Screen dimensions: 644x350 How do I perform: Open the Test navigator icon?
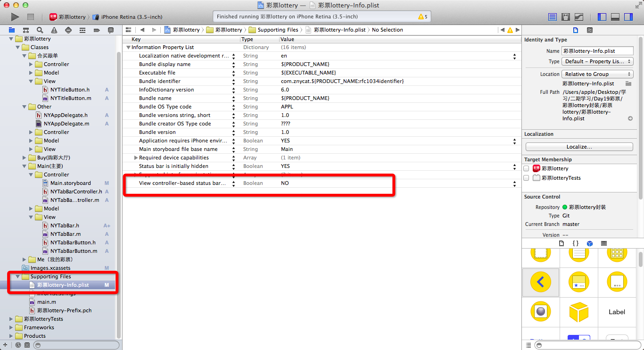pyautogui.click(x=68, y=30)
